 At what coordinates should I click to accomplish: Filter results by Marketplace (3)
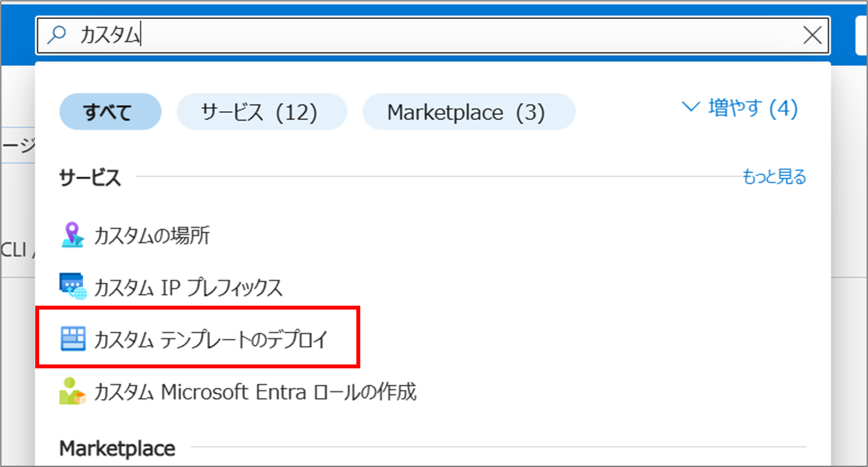click(468, 112)
